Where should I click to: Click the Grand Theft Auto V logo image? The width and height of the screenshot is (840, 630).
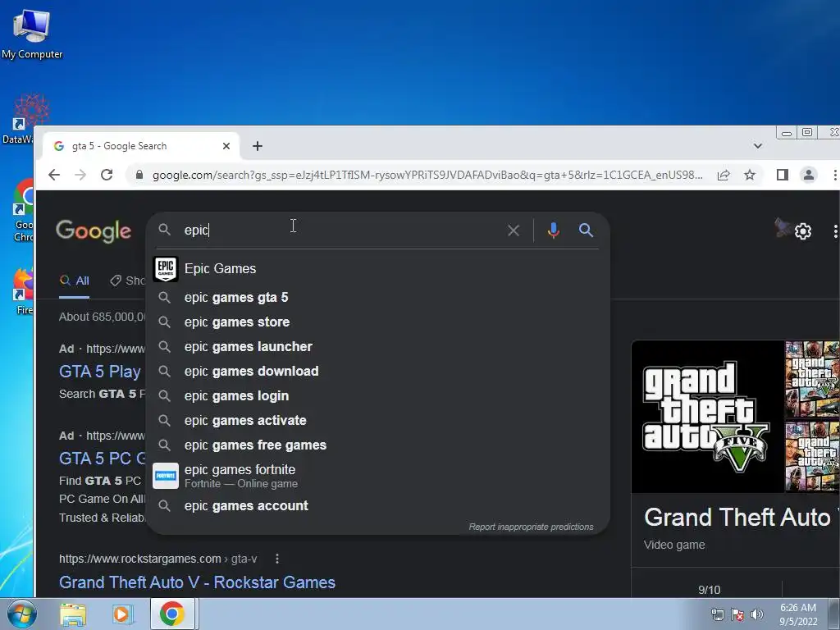coord(707,416)
